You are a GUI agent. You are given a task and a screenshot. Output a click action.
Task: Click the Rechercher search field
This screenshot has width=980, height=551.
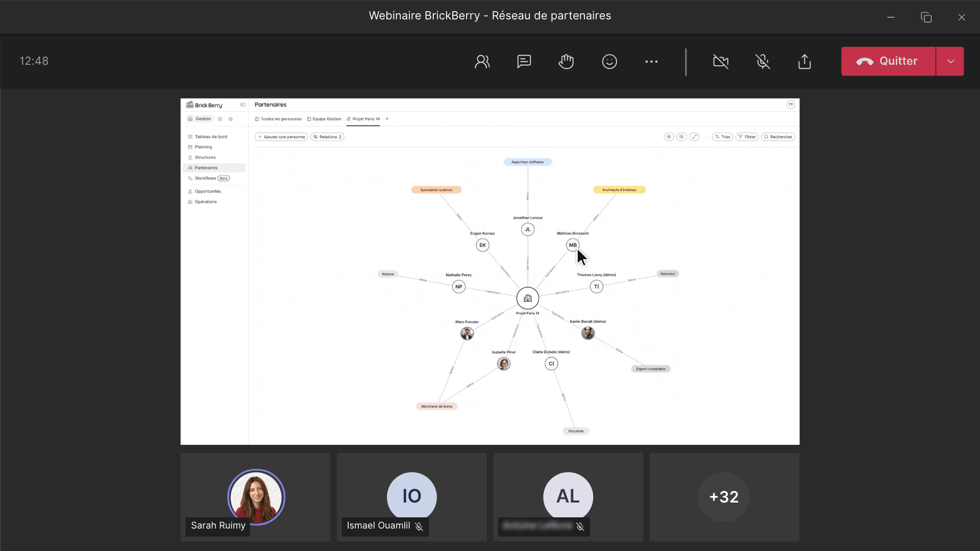(778, 137)
